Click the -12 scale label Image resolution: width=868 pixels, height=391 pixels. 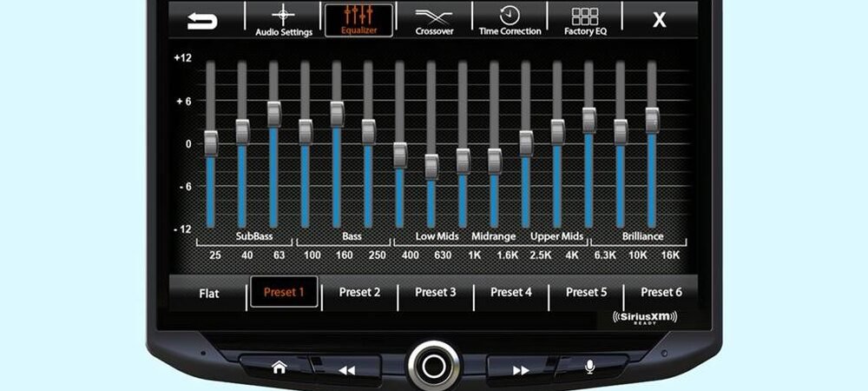(182, 229)
